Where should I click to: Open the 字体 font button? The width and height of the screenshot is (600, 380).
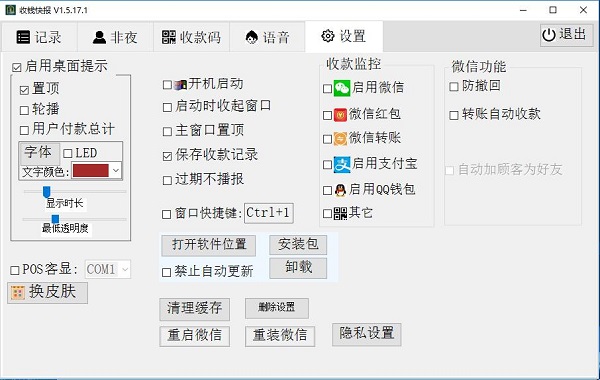(39, 153)
